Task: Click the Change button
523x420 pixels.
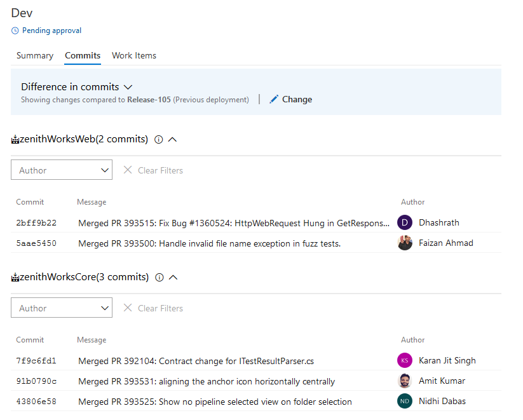Action: 295,99
